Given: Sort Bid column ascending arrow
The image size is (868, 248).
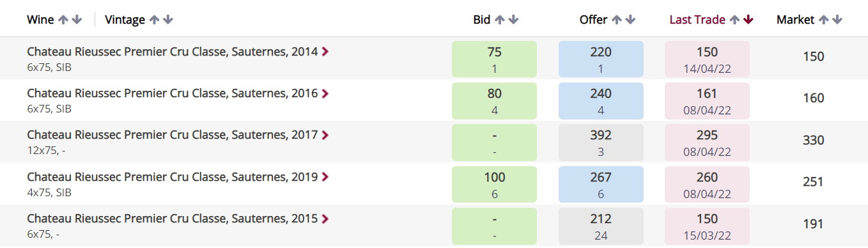Looking at the screenshot, I should coord(499,20).
